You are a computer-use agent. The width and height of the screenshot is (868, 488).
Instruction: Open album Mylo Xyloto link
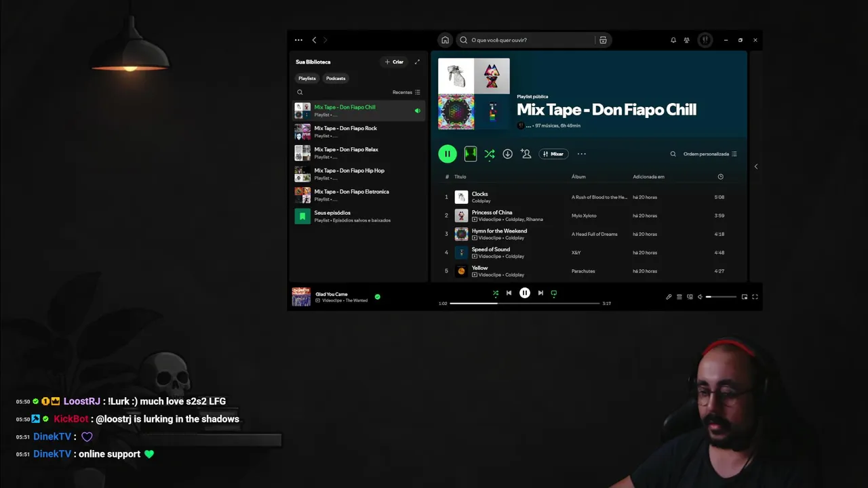point(584,216)
